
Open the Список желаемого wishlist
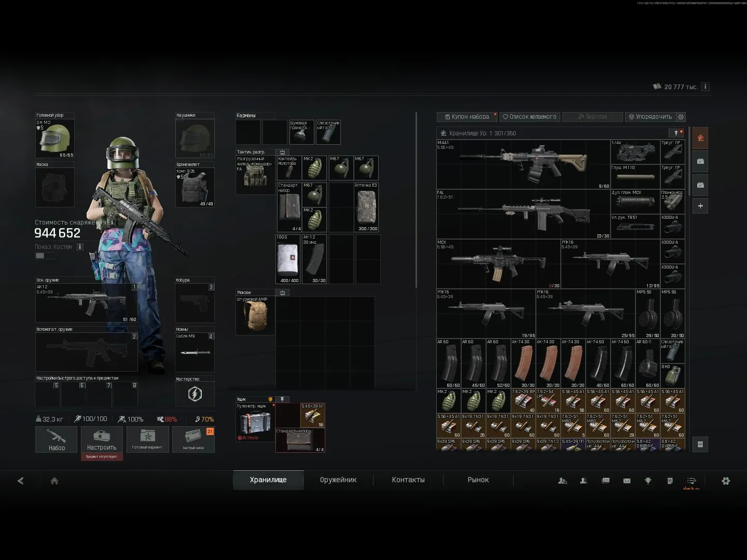(530, 117)
